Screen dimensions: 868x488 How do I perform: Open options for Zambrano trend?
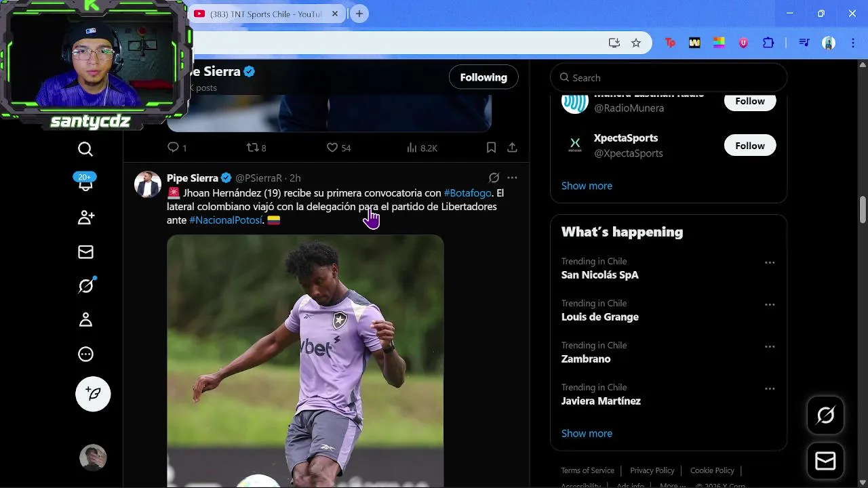coord(770,347)
